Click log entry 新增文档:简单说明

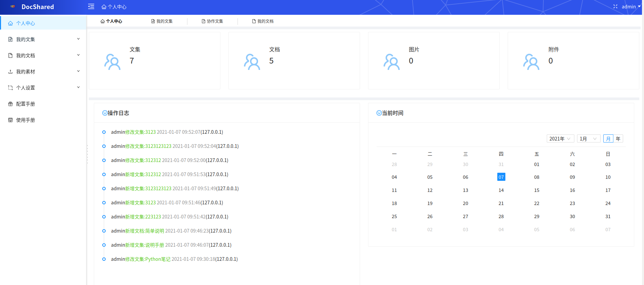click(x=171, y=231)
